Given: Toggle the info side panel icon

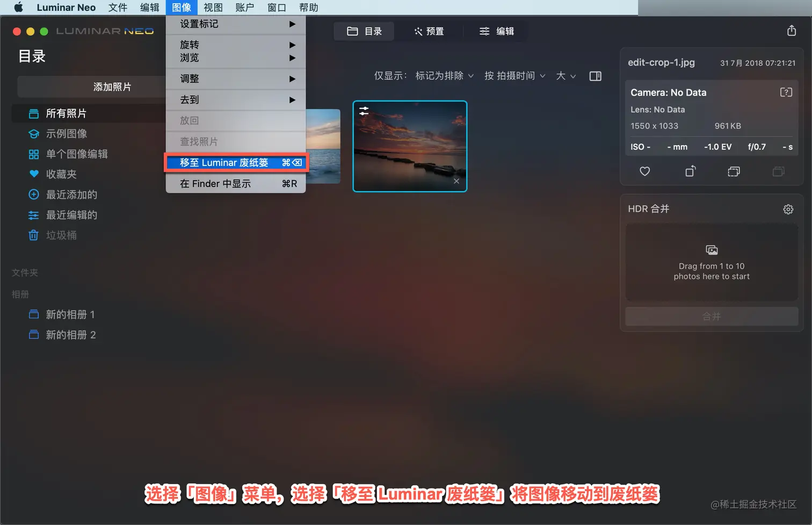Looking at the screenshot, I should [x=596, y=76].
